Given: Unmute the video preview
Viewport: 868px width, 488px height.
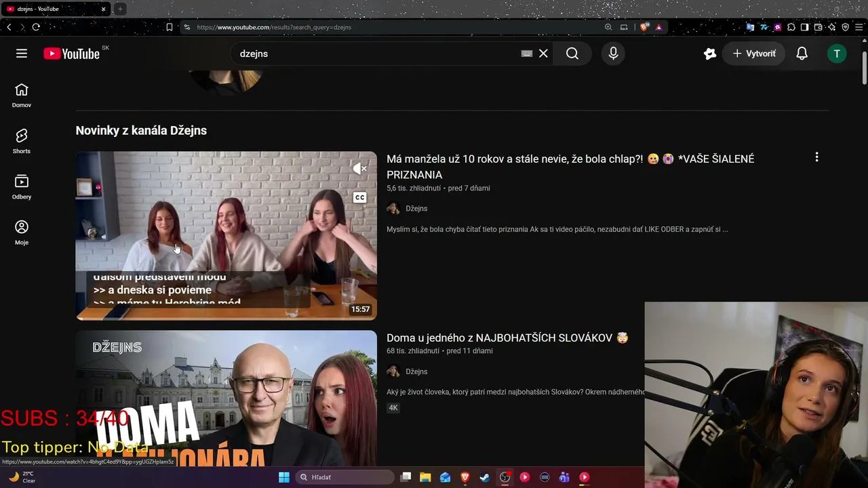Looking at the screenshot, I should point(359,169).
